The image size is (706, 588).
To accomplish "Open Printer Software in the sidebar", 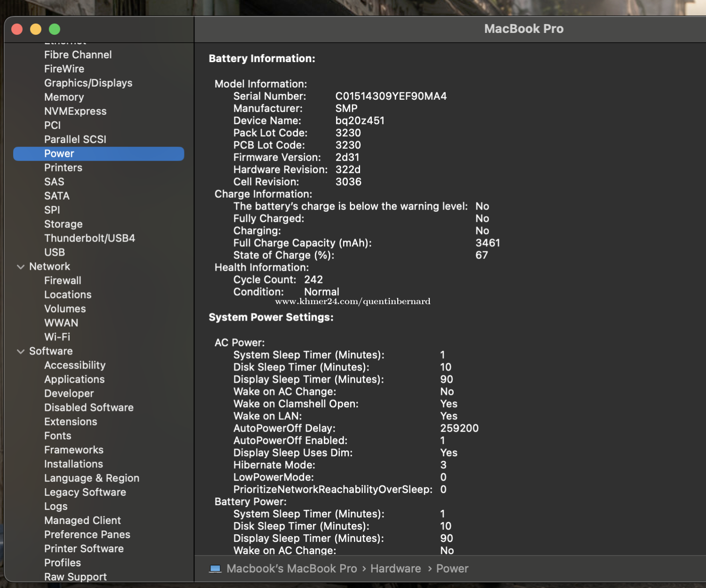I will pyautogui.click(x=84, y=549).
